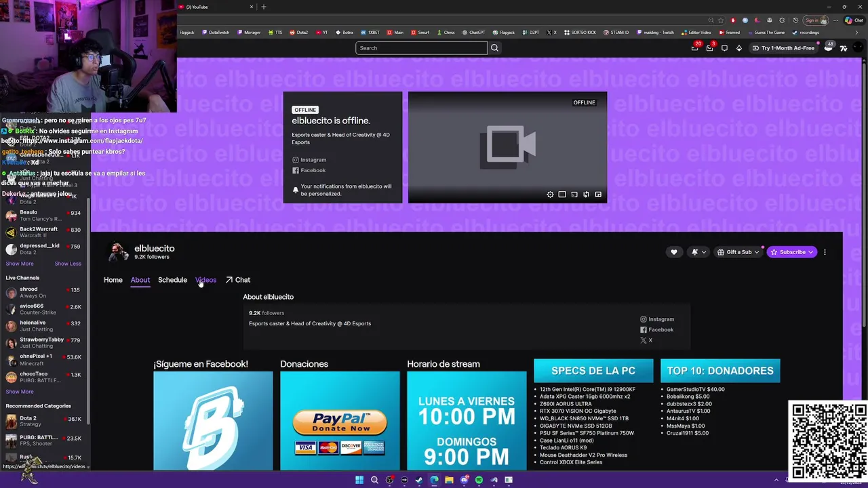Open the Instagram link in the About panel
This screenshot has width=868, height=488.
[657, 319]
